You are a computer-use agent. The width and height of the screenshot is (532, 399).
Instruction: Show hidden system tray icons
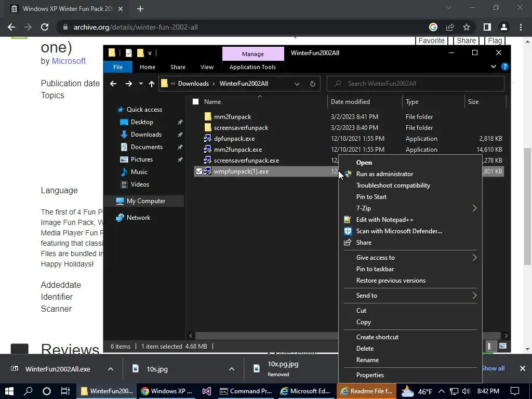pos(442,391)
